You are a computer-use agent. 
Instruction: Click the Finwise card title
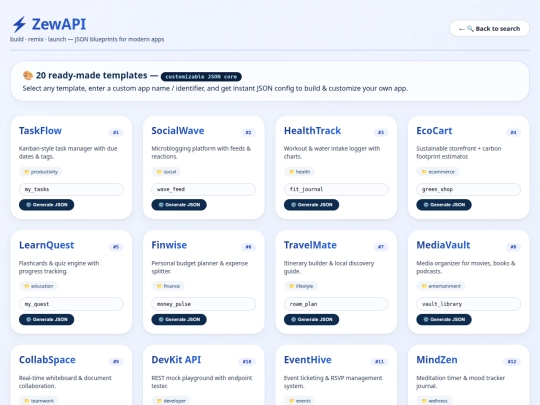(x=169, y=245)
